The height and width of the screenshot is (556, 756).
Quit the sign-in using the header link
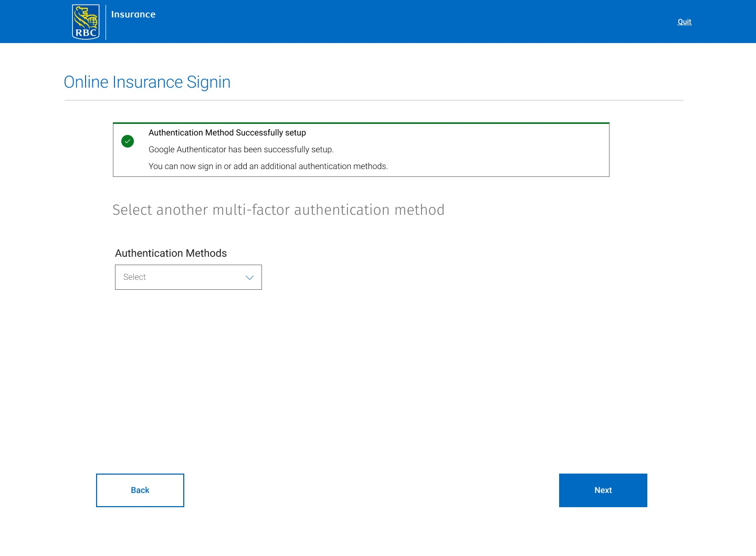(685, 22)
